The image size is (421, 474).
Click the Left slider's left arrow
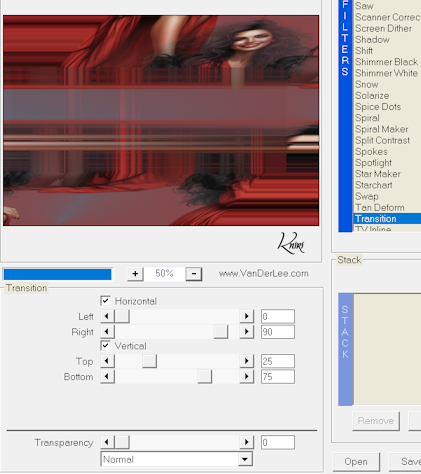tap(107, 316)
